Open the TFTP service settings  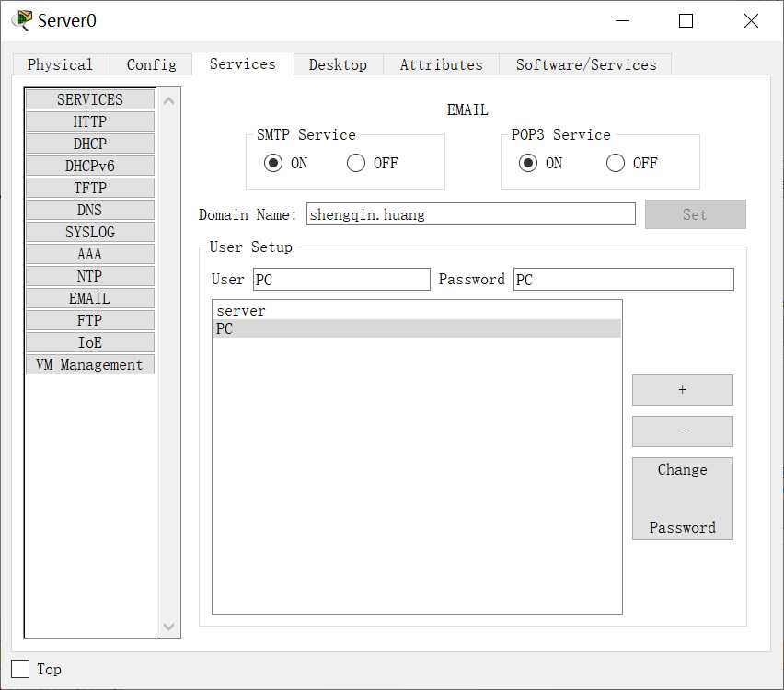coord(90,188)
